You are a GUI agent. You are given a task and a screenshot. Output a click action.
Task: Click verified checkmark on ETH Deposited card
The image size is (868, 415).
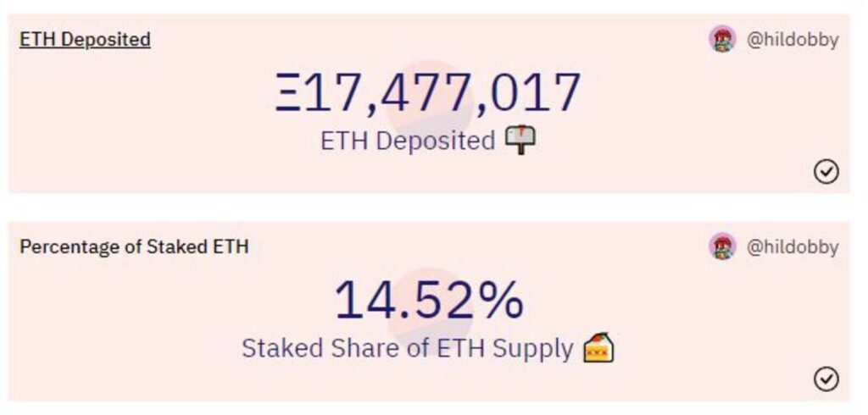tap(826, 172)
